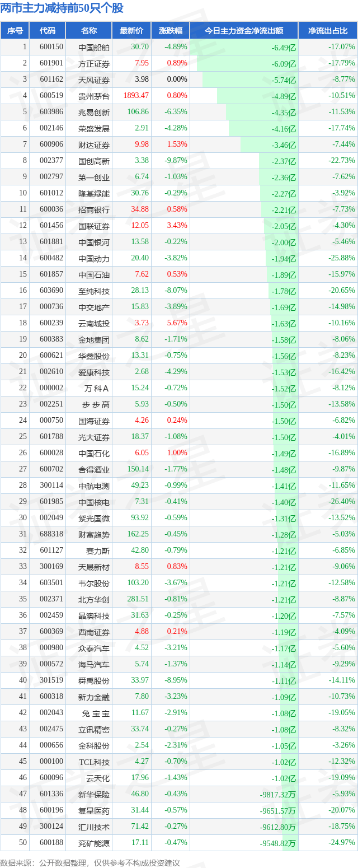The height and width of the screenshot is (868, 358).
Task: Select 国联证券 change value 3.43%
Action: tap(177, 226)
